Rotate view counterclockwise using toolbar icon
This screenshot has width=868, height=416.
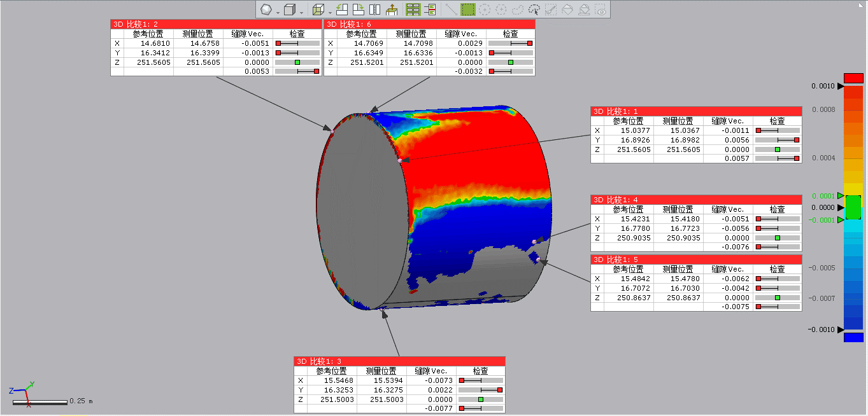click(x=342, y=10)
